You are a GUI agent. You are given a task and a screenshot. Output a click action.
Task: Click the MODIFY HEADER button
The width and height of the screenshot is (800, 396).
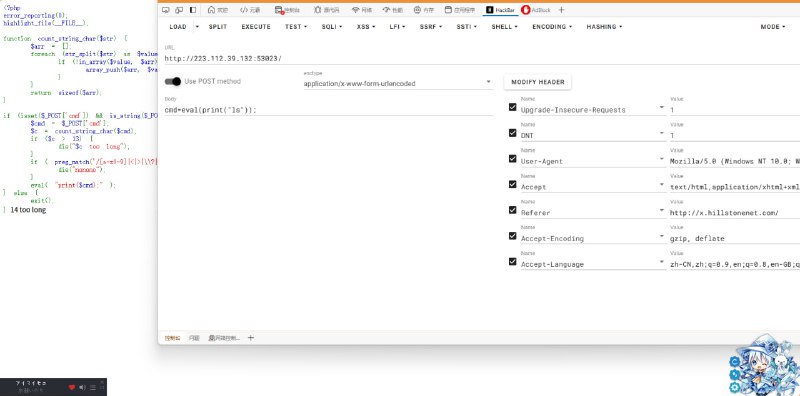[538, 82]
